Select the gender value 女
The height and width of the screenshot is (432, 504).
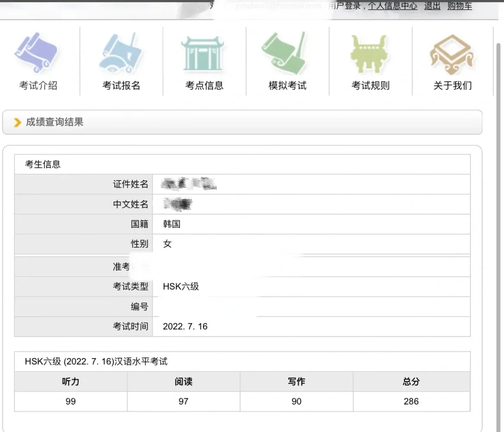(x=167, y=244)
